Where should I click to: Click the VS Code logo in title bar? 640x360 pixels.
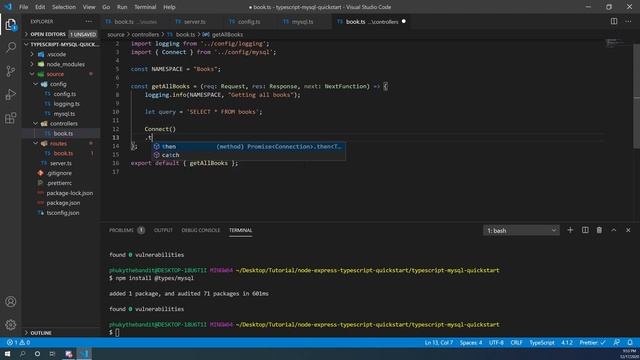click(x=8, y=7)
